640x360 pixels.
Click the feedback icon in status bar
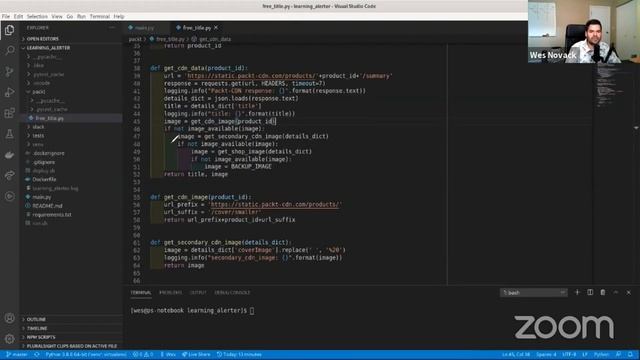(x=619, y=355)
